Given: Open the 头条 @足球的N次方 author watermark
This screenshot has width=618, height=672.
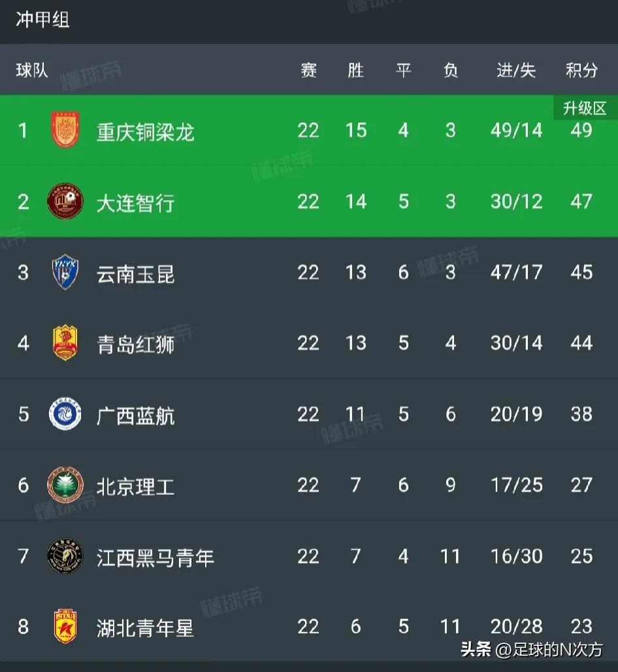Looking at the screenshot, I should 530,650.
